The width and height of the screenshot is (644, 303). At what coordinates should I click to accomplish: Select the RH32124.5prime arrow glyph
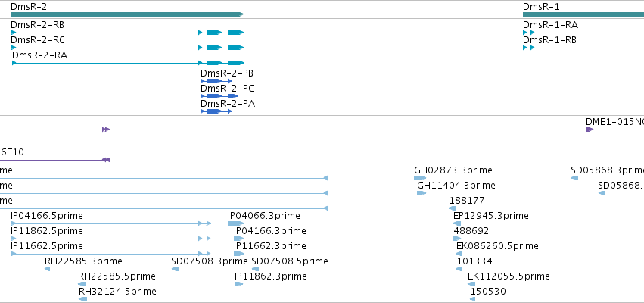(83, 299)
